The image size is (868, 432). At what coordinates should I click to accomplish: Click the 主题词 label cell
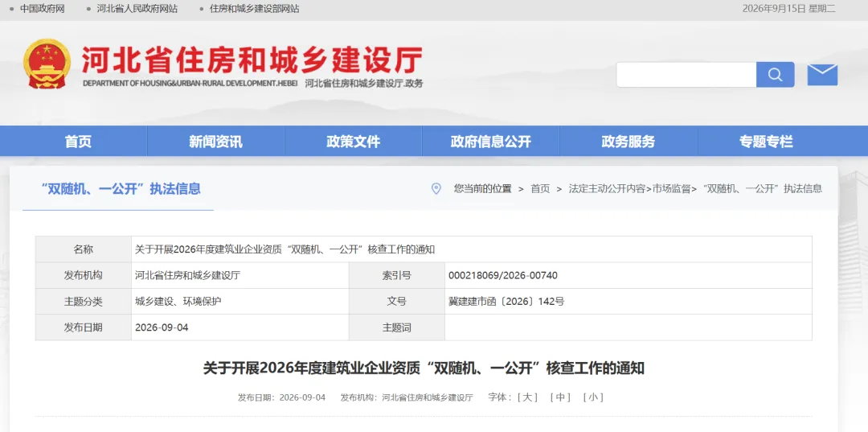[397, 327]
